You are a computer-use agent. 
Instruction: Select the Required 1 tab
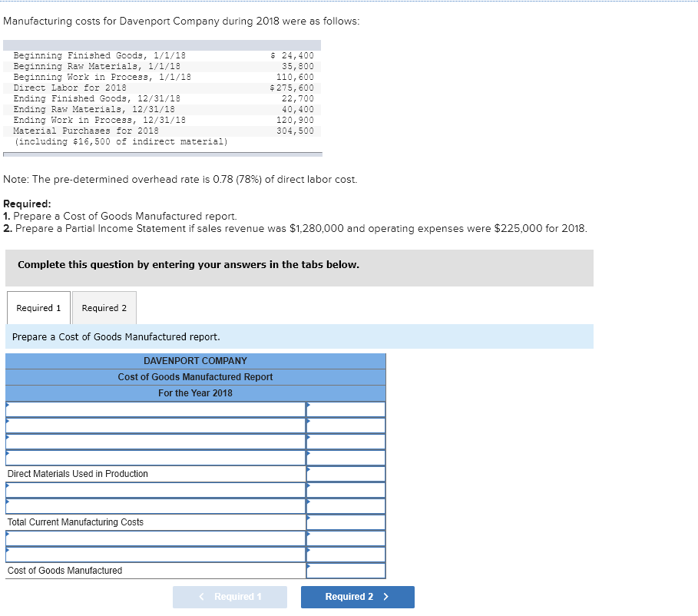38,307
